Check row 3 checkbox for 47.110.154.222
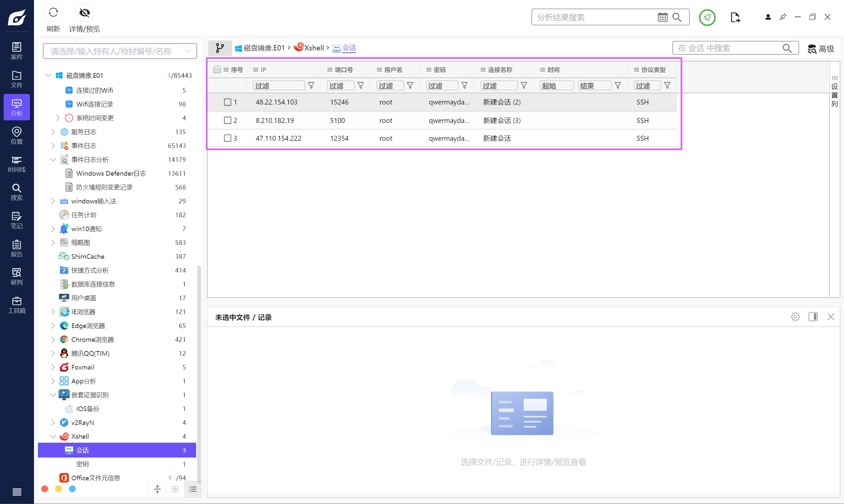This screenshot has width=844, height=504. coord(227,138)
